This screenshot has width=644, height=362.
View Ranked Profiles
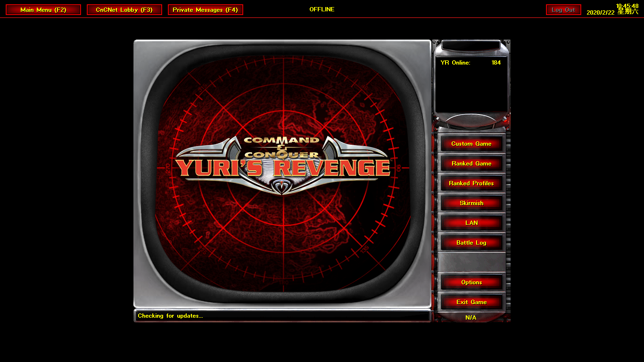pyautogui.click(x=471, y=183)
